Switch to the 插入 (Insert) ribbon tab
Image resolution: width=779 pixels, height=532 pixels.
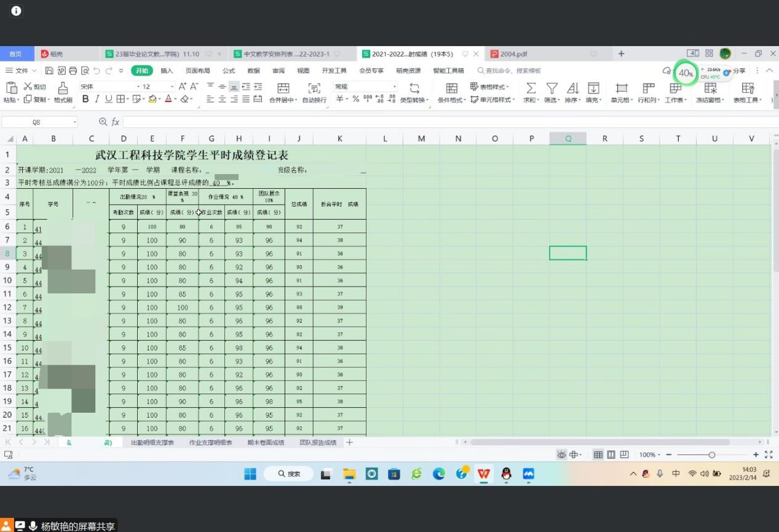point(167,71)
